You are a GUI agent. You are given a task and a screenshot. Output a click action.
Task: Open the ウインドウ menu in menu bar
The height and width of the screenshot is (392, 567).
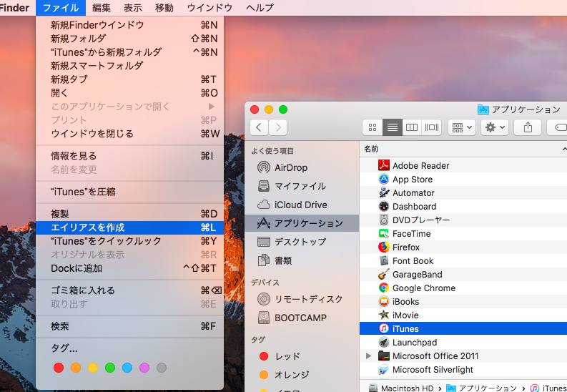pyautogui.click(x=209, y=8)
